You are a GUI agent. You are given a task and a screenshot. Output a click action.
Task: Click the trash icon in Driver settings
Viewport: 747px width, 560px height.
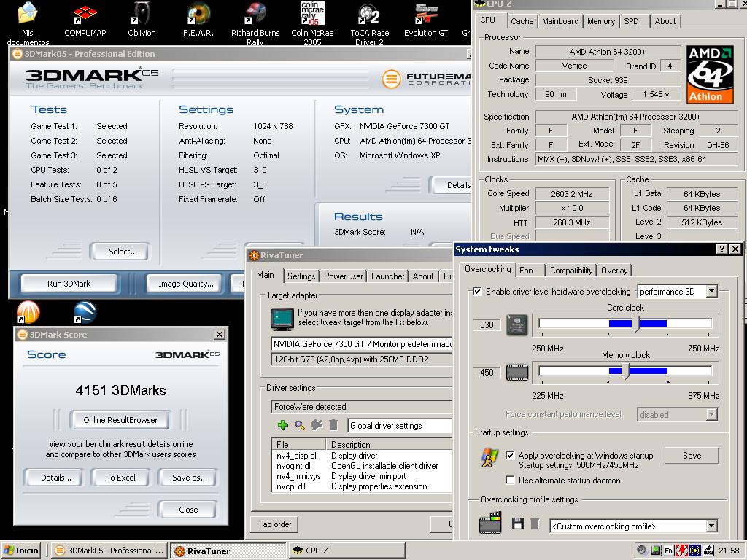pyautogui.click(x=333, y=425)
